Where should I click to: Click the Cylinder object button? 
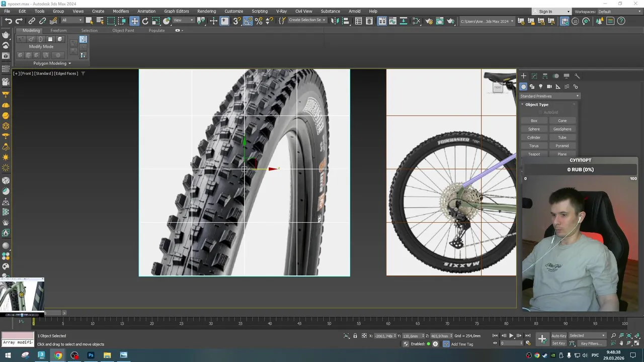(534, 137)
